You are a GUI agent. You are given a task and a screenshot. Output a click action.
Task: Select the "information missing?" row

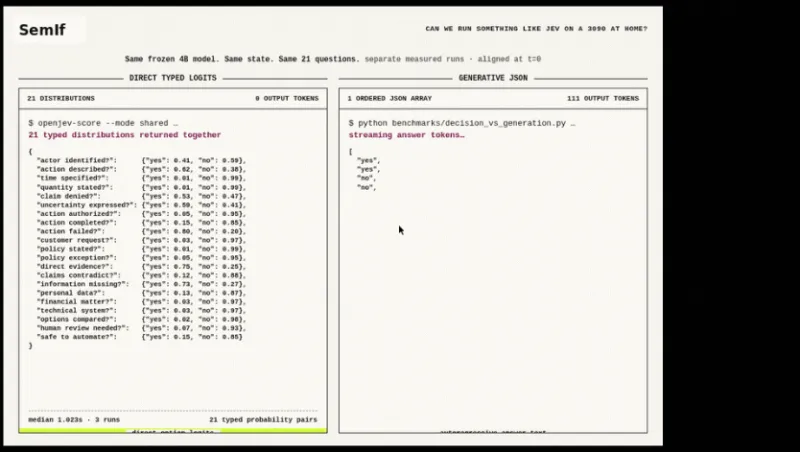coord(141,284)
